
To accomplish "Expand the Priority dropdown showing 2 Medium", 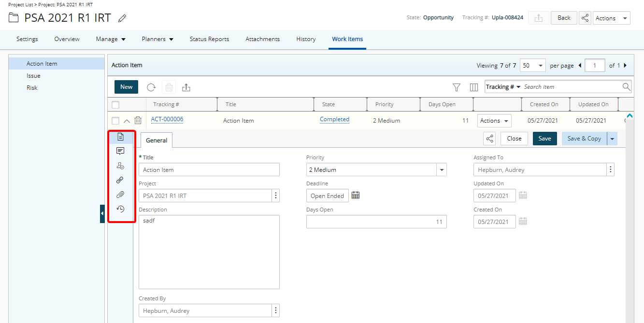I will [x=441, y=170].
